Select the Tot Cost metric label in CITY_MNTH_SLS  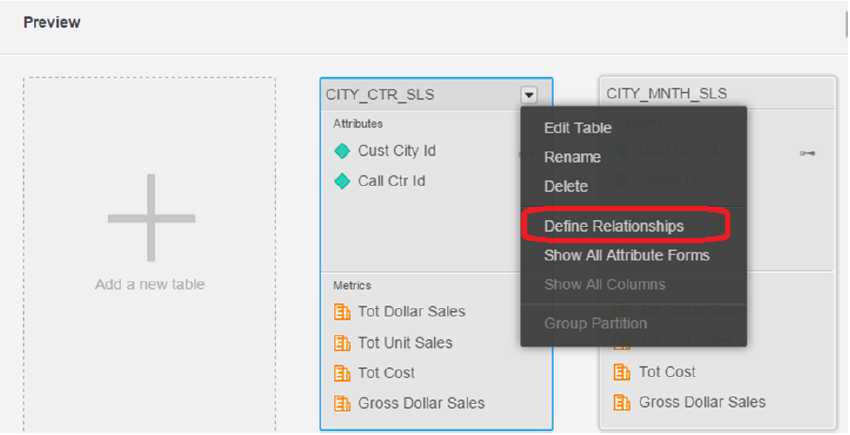coord(667,372)
